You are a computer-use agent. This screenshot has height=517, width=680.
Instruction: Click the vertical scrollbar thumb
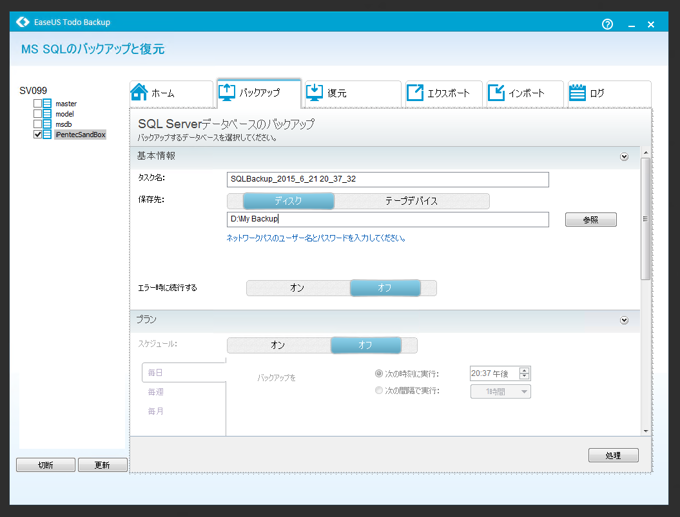[x=645, y=219]
